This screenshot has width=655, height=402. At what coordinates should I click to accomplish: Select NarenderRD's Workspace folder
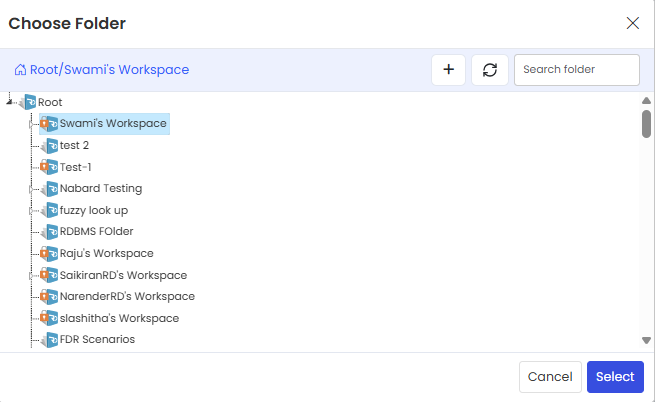point(127,297)
